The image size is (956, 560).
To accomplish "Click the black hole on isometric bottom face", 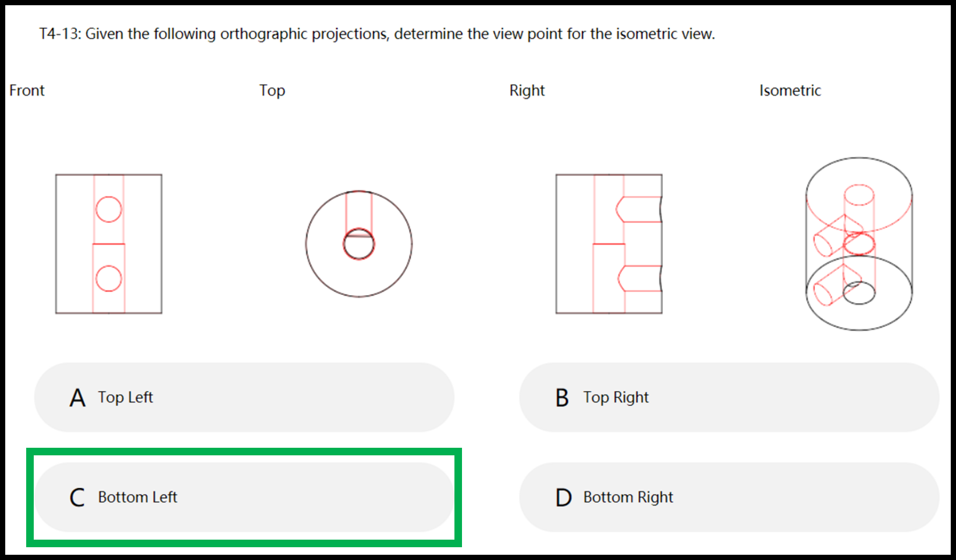I will [x=859, y=293].
